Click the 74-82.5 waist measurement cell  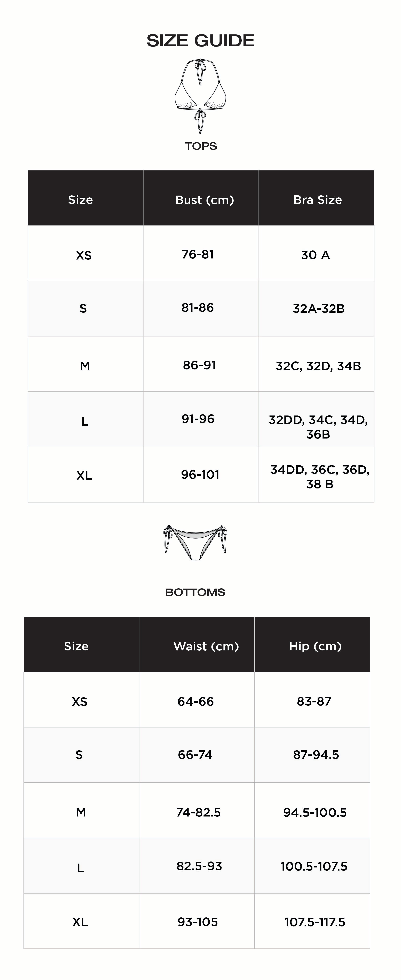198,812
